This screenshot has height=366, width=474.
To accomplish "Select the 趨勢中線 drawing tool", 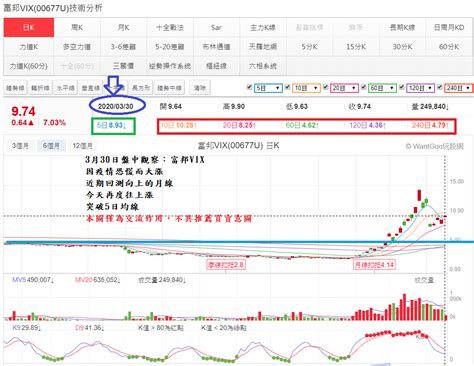I will (x=169, y=88).
